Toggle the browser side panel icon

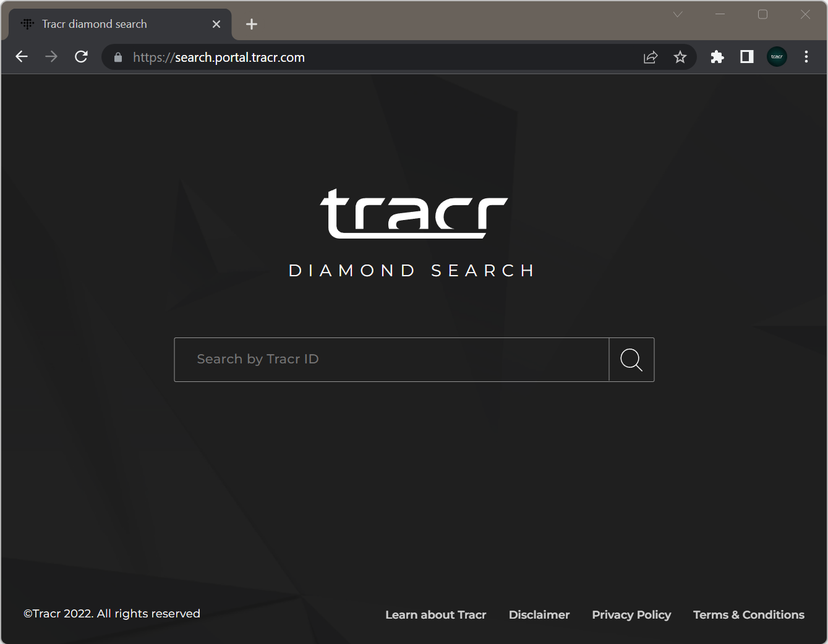coord(747,57)
